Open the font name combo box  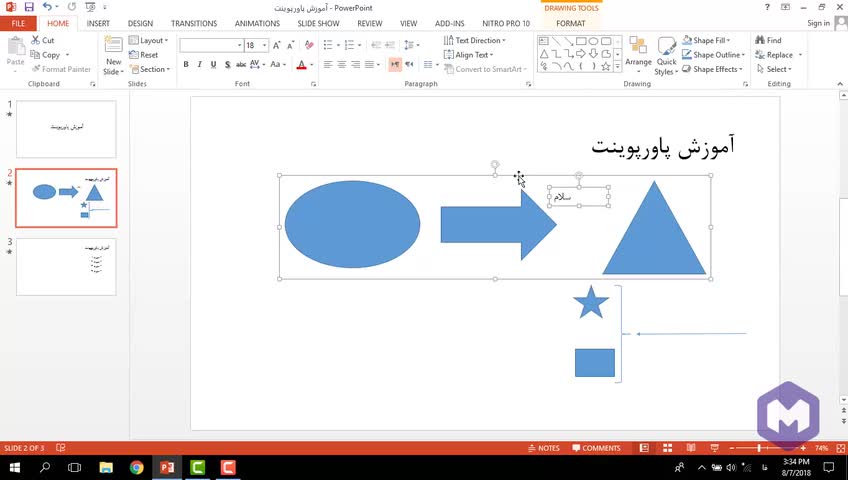211,45
